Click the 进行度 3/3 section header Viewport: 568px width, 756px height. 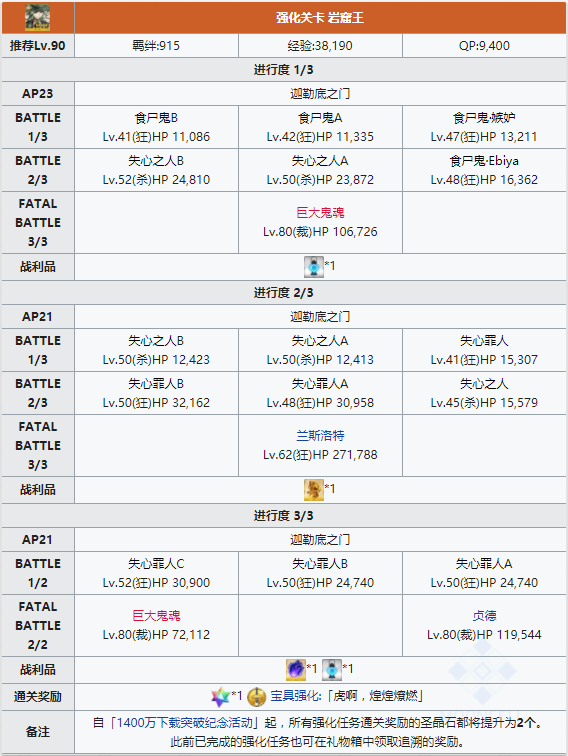[284, 516]
